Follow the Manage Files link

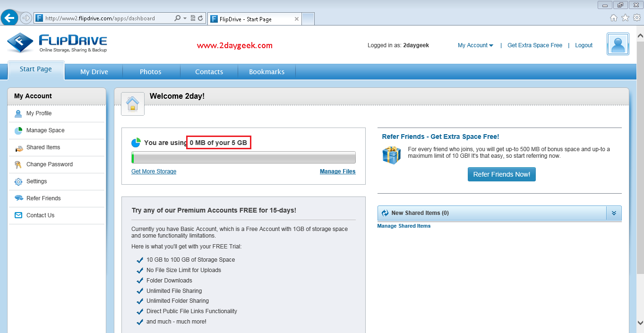[338, 171]
